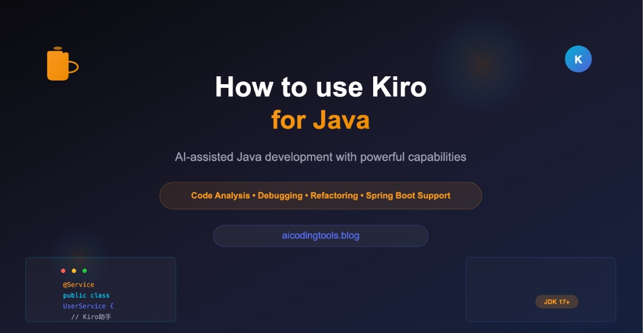Click the orange Java coffee mug icon
The width and height of the screenshot is (644, 333).
point(62,64)
